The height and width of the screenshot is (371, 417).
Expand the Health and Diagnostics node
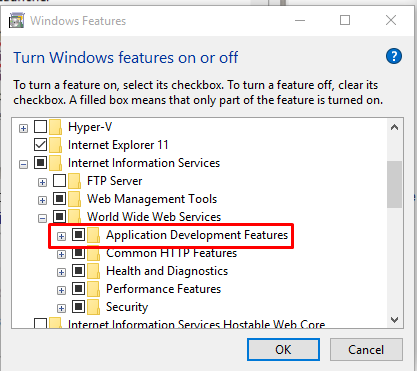coord(61,272)
